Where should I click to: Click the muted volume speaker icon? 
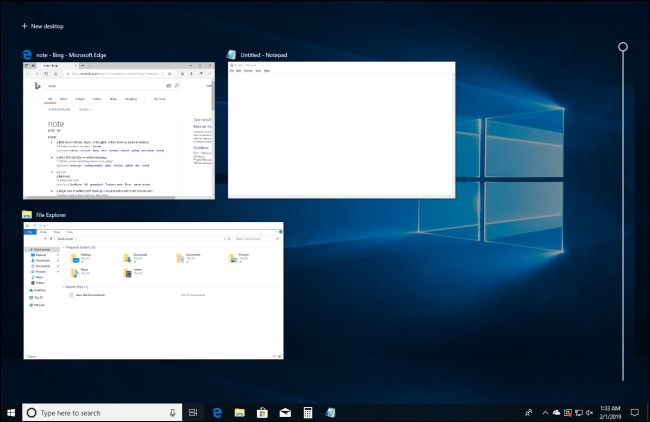pos(589,412)
